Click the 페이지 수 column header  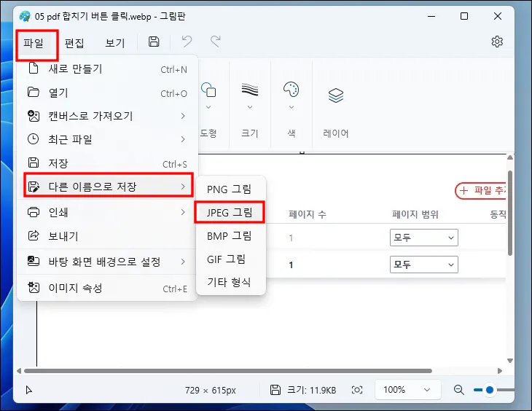pos(308,214)
